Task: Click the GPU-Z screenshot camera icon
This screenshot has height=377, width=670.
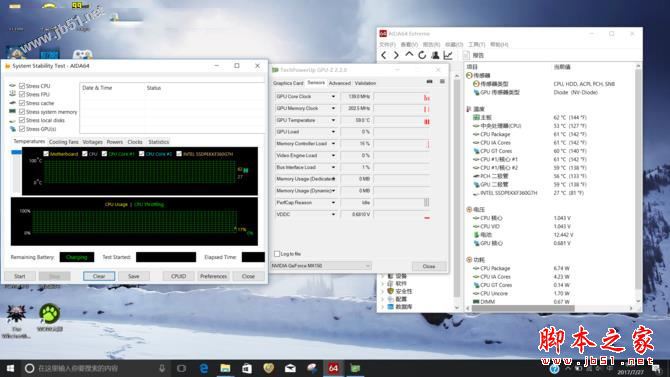Action: pos(429,81)
